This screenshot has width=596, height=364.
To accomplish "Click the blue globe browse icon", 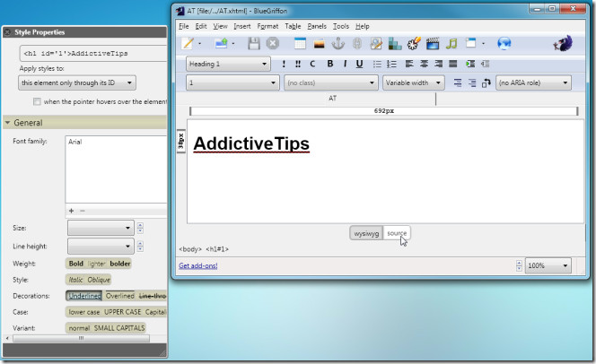I will (504, 44).
